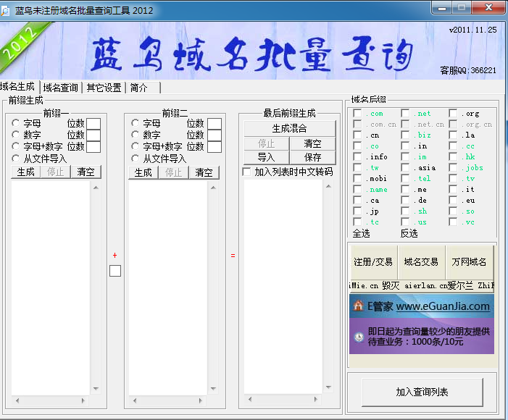Click 反选 to invert suffix selection
Screen dimensions: 508x420
(409, 233)
